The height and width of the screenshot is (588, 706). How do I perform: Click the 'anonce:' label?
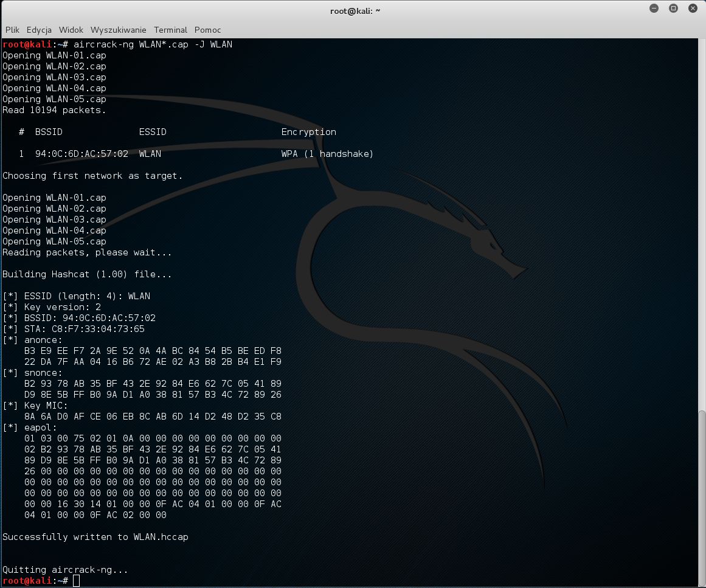tap(43, 340)
